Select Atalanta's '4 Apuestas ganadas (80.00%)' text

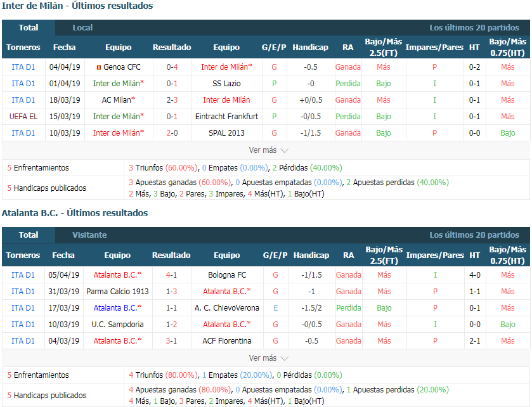click(180, 390)
